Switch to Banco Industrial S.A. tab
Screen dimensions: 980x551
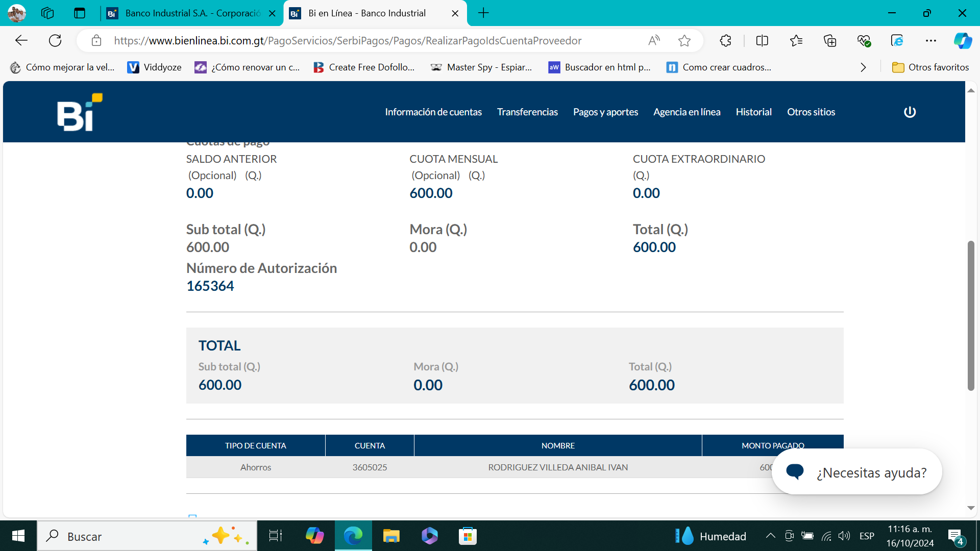(x=192, y=13)
